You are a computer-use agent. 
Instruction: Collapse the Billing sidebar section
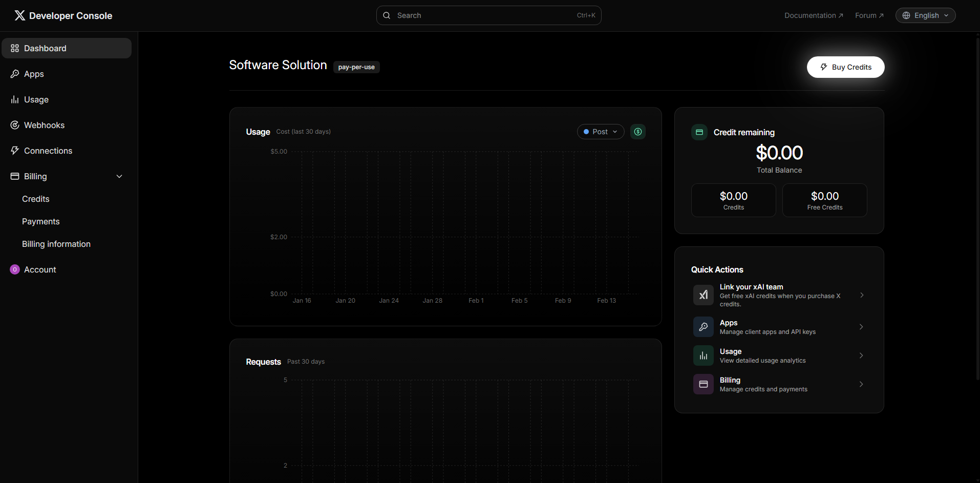(119, 176)
